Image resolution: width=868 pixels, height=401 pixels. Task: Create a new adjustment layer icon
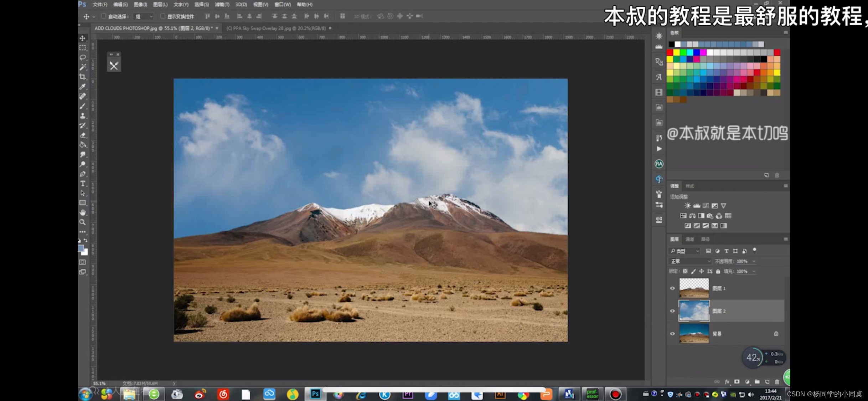747,382
